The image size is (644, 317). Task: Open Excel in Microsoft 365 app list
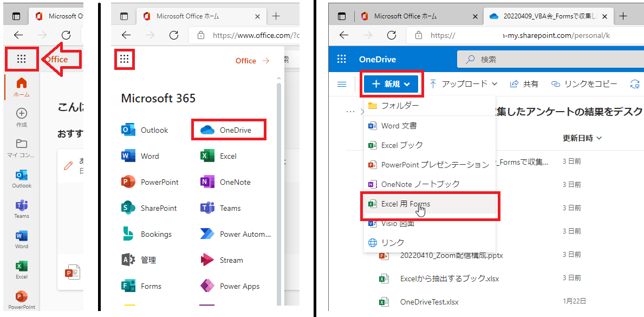(x=218, y=156)
